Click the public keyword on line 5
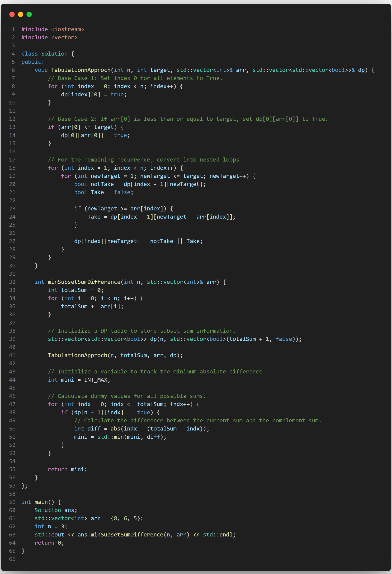Screen dimensions: 392x574 pos(33,62)
